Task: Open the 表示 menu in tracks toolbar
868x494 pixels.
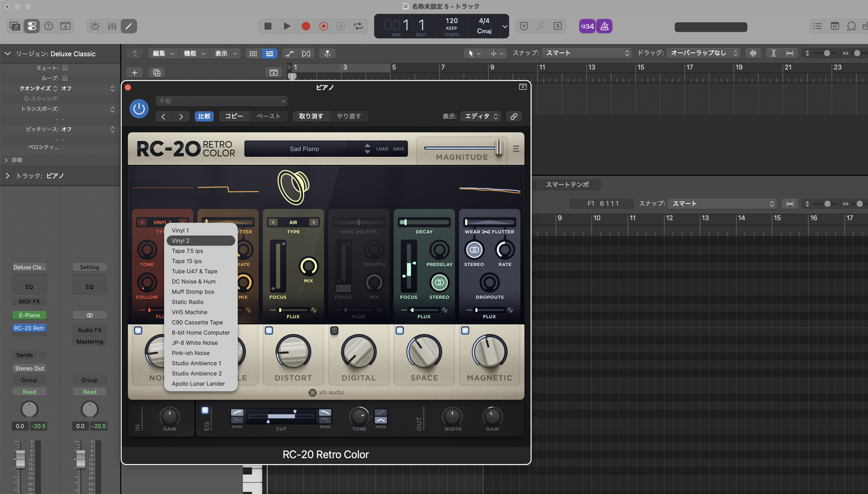Action: (x=226, y=54)
